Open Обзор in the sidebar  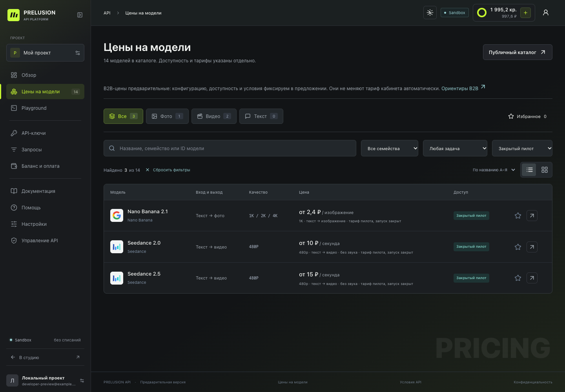point(45,75)
